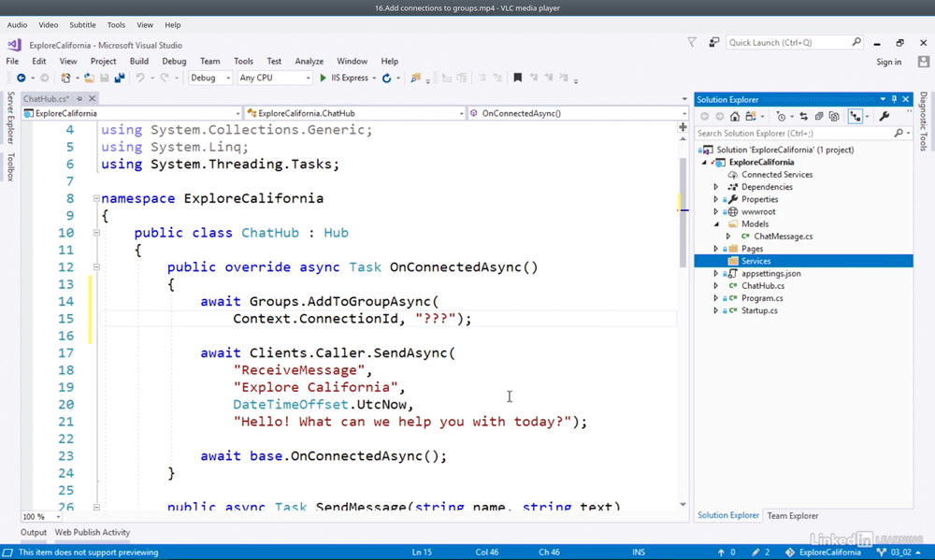Collapse the namespace ExploreCalifornia code block
Image resolution: width=935 pixels, height=560 pixels.
(x=96, y=198)
